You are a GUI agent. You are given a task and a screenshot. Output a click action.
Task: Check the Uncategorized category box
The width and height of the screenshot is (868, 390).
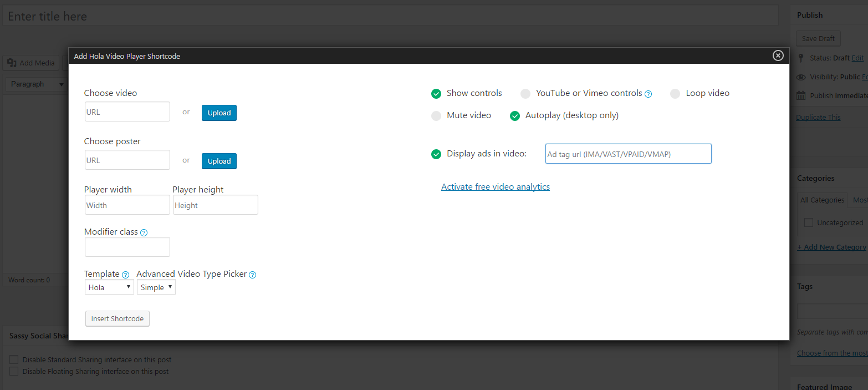809,222
